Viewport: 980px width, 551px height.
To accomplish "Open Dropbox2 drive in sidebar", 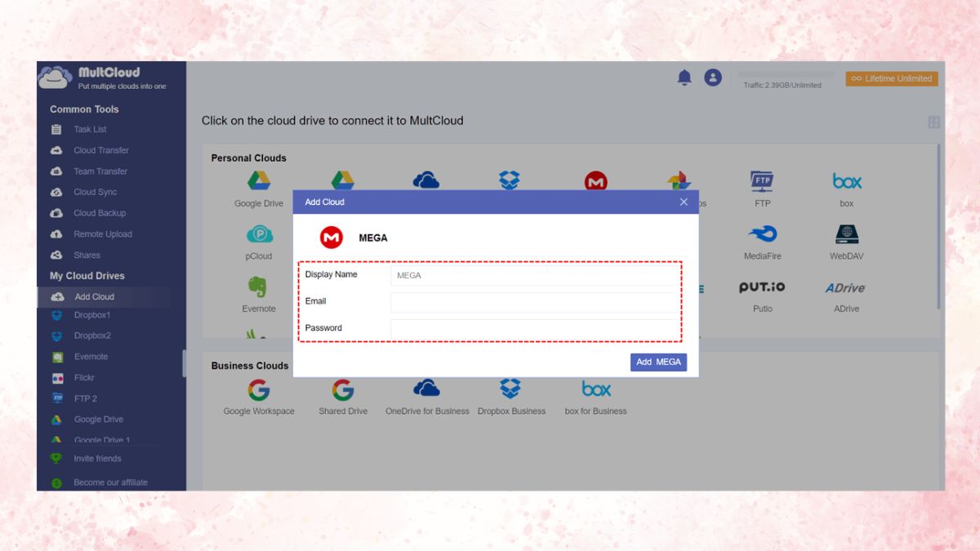I will 92,335.
